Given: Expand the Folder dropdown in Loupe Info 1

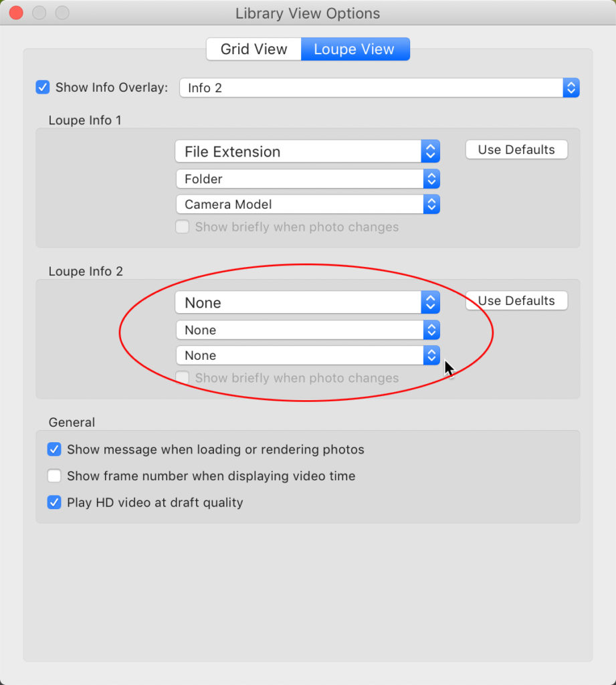Looking at the screenshot, I should [307, 179].
